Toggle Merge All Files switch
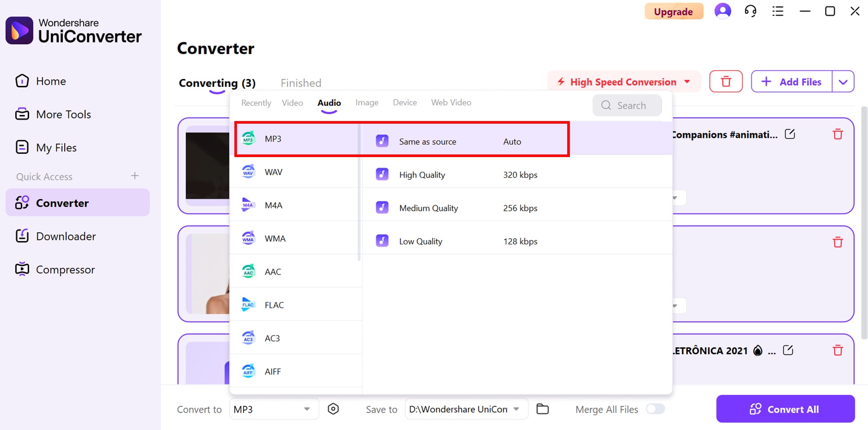This screenshot has width=868, height=430. (655, 409)
